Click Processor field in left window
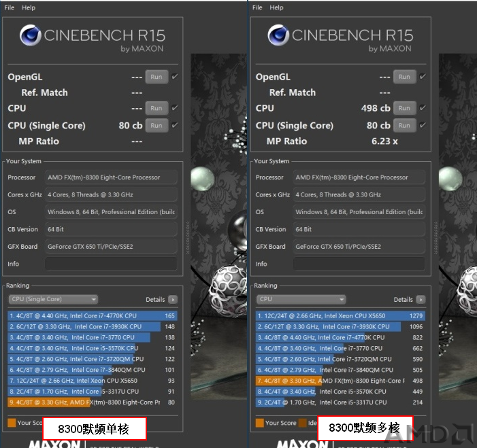Screen dimensions: 477x448 click(111, 177)
